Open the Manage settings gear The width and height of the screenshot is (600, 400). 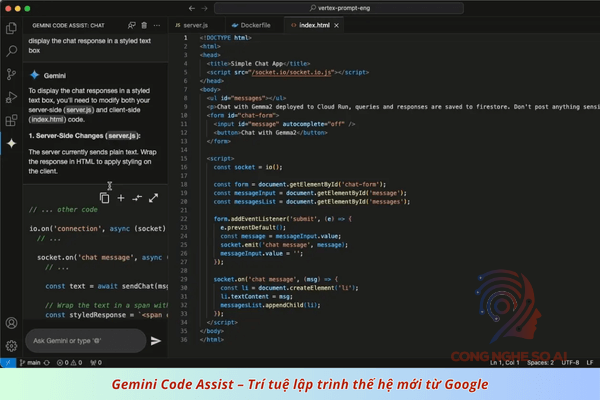(11, 346)
